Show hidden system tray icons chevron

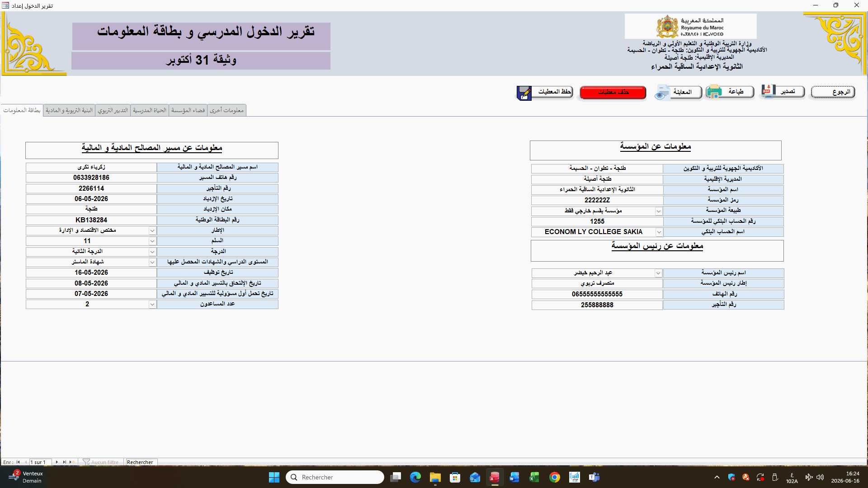pos(717,477)
